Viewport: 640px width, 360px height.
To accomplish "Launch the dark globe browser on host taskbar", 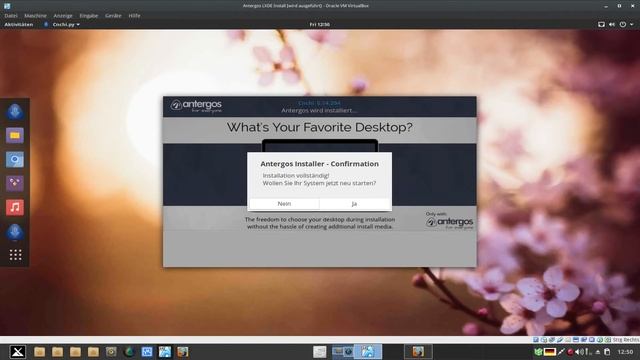I will click(129, 352).
